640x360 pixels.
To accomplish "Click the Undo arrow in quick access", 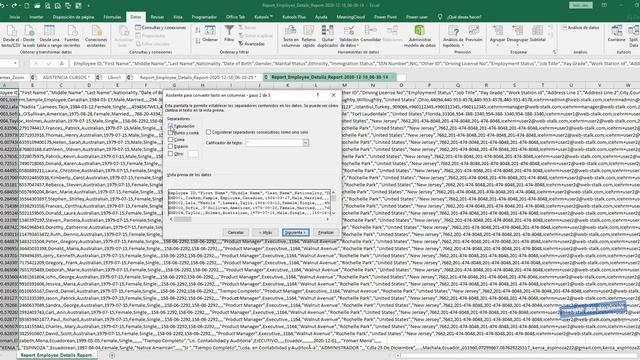I will click(3, 6).
